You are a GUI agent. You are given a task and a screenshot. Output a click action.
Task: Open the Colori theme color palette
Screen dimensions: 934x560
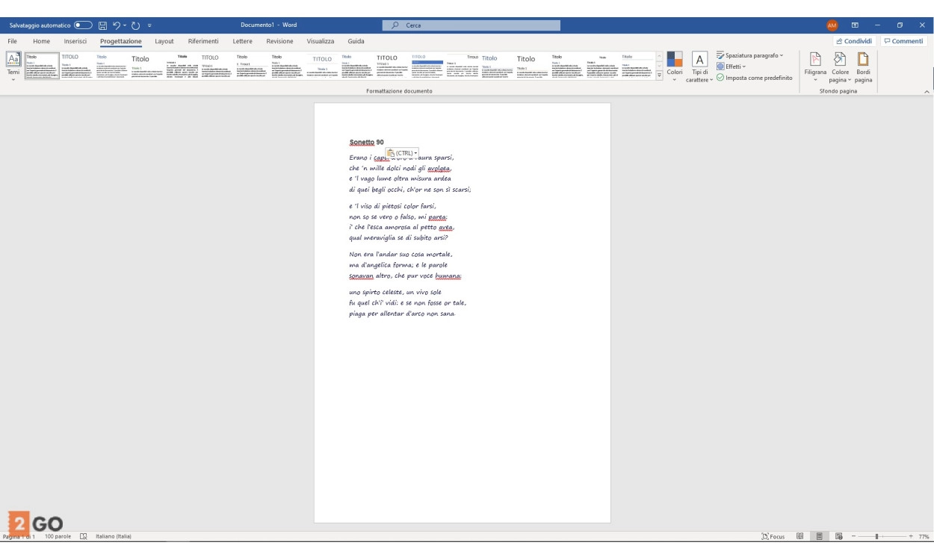(675, 65)
